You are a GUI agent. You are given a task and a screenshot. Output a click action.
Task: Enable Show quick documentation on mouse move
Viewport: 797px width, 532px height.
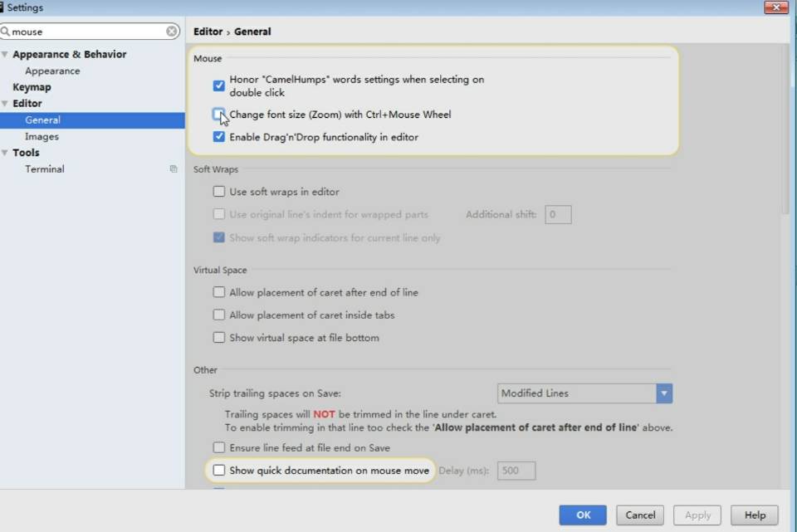218,471
